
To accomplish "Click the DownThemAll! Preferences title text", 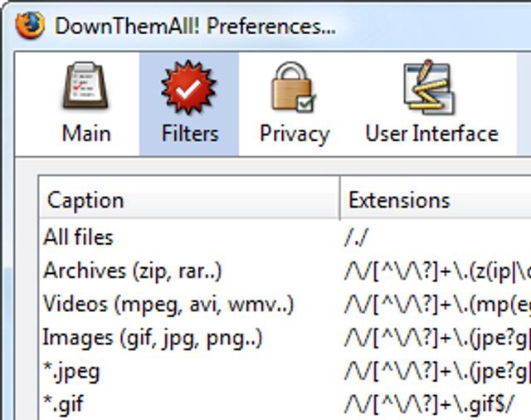I will pyautogui.click(x=196, y=26).
